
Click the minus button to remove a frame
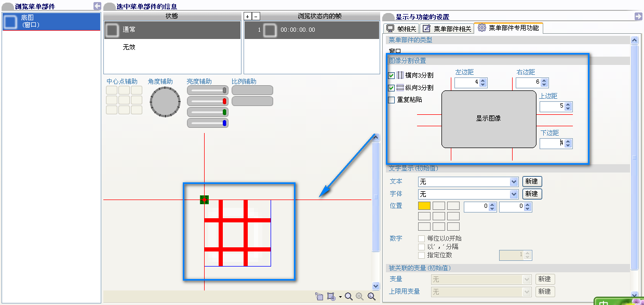point(256,16)
